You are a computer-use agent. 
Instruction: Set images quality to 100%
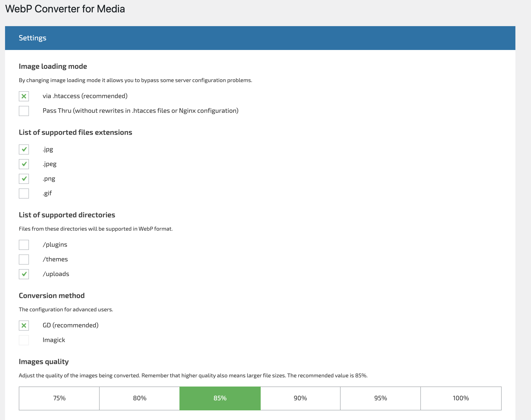pyautogui.click(x=461, y=398)
